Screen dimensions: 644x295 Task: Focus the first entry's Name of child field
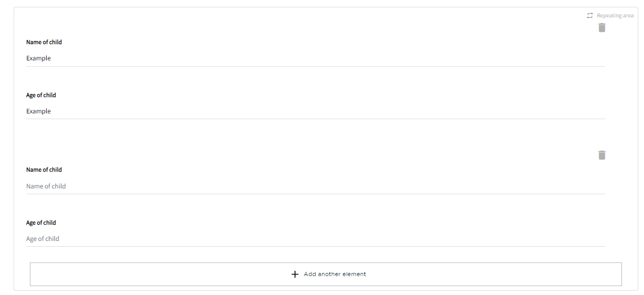coord(315,58)
